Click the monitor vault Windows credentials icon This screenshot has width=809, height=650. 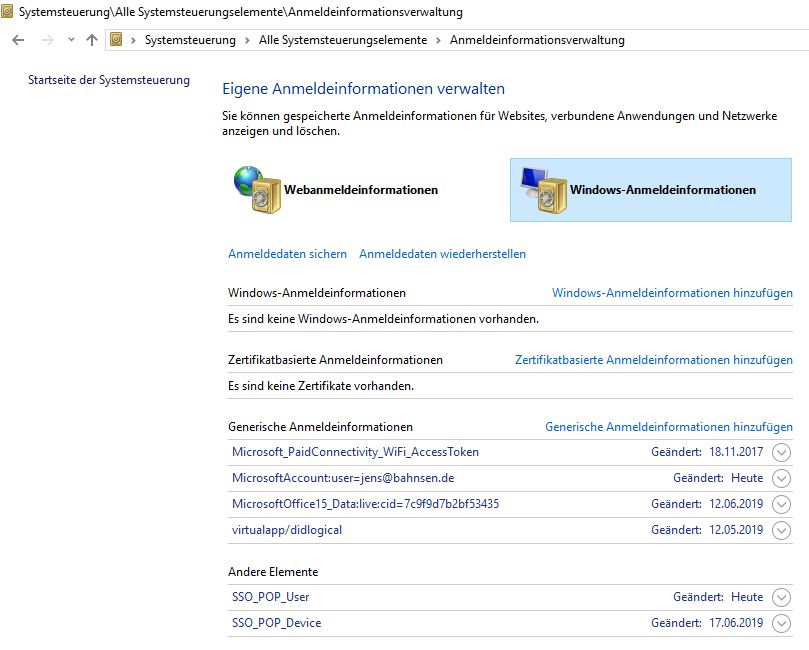[x=543, y=190]
